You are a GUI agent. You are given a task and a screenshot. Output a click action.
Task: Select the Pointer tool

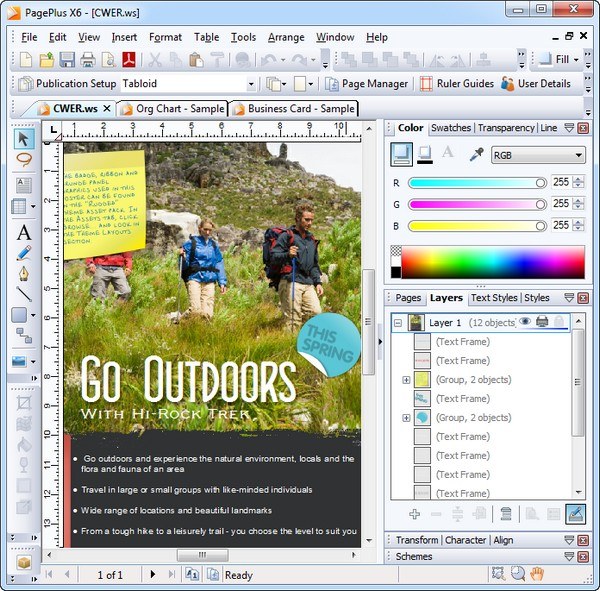(24, 139)
